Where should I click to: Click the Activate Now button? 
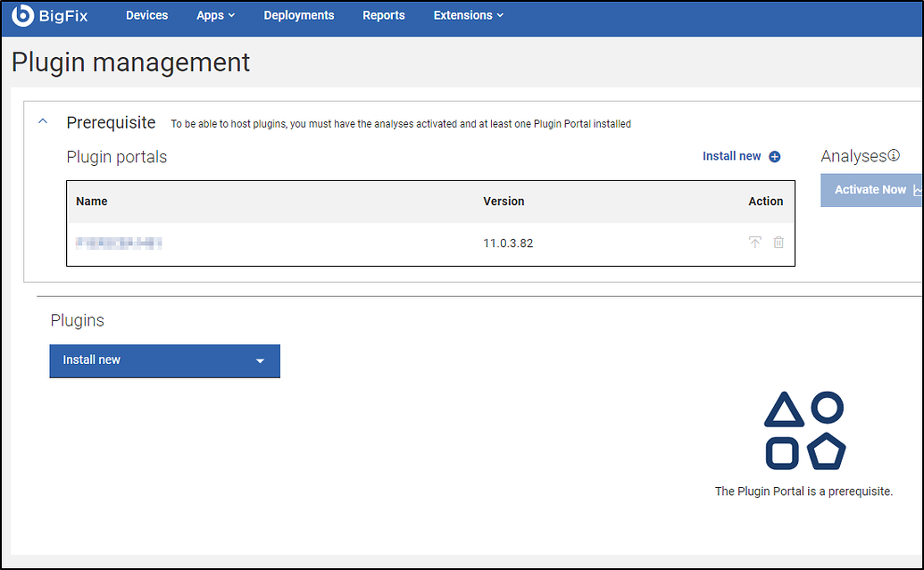pyautogui.click(x=870, y=190)
